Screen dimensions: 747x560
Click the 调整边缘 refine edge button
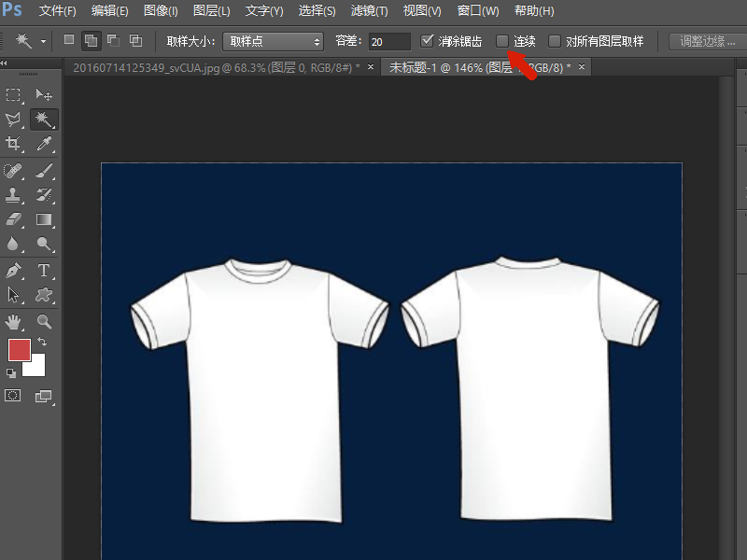tap(709, 41)
